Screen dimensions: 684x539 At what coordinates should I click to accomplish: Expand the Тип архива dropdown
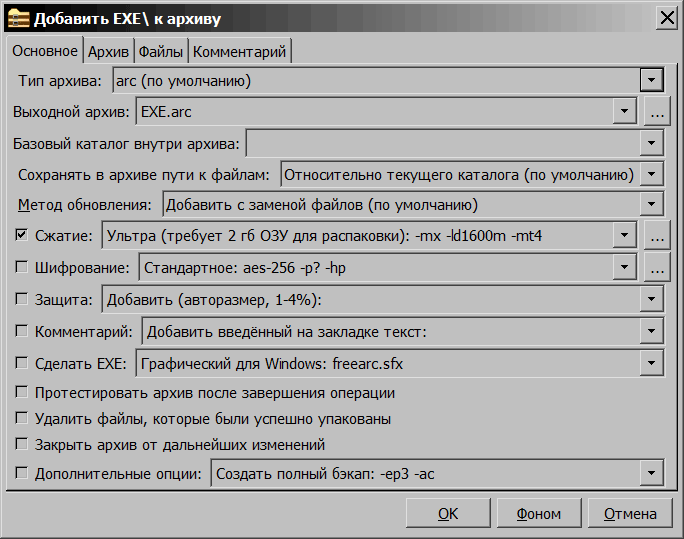pos(651,80)
